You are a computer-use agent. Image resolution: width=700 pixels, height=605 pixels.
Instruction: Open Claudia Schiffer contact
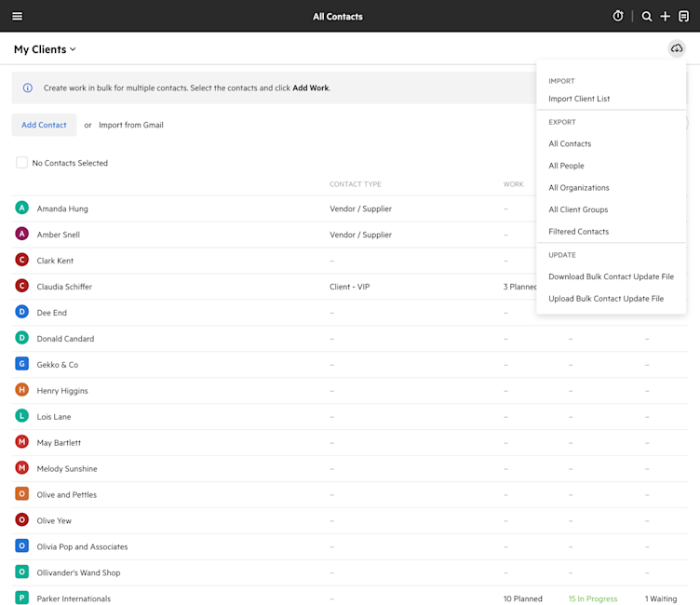64,287
